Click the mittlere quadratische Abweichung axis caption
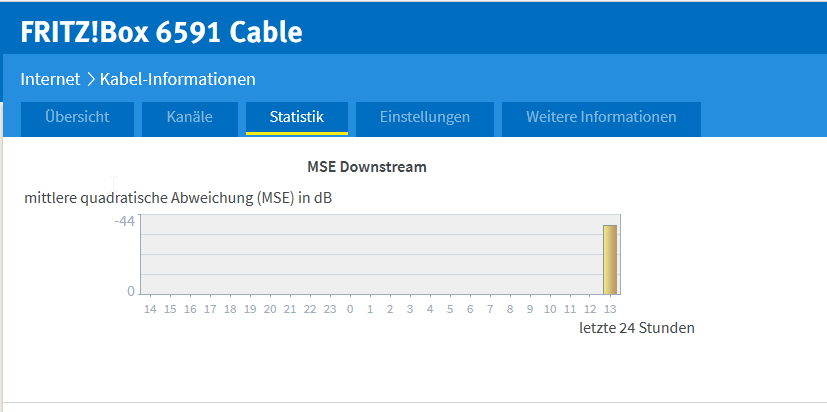Image resolution: width=827 pixels, height=412 pixels. [178, 198]
